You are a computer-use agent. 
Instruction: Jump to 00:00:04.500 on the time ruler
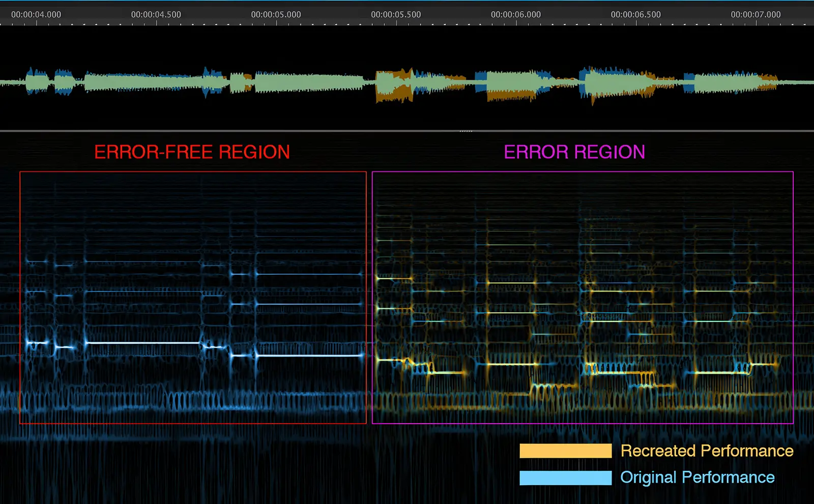[156, 15]
